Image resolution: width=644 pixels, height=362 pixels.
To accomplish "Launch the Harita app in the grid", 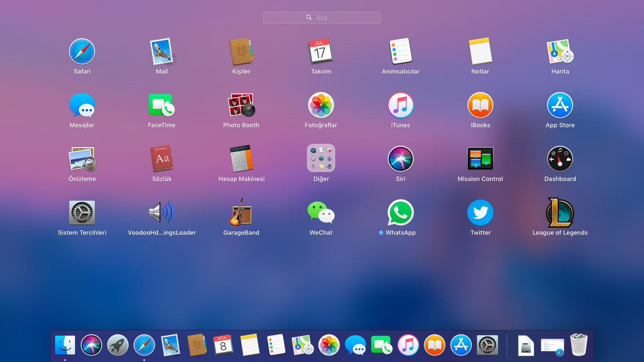I will point(560,52).
